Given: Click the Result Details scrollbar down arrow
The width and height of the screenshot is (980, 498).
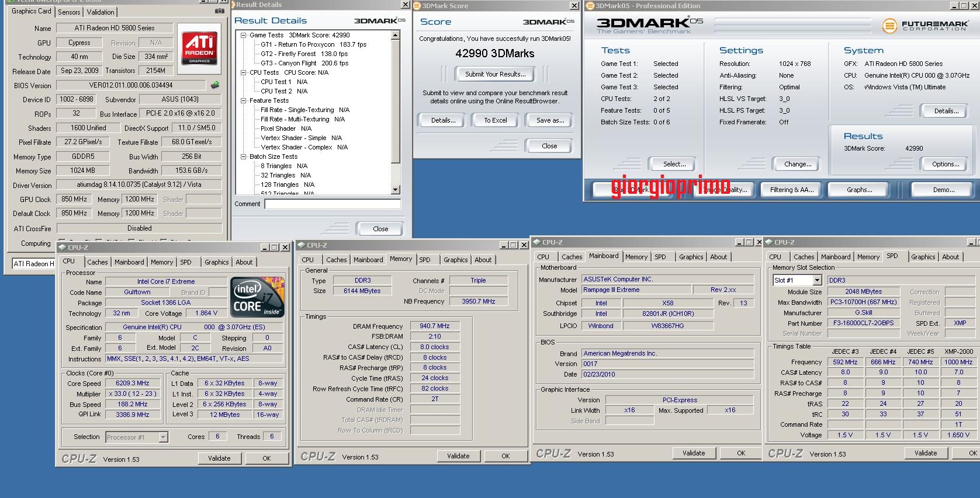Looking at the screenshot, I should (396, 190).
